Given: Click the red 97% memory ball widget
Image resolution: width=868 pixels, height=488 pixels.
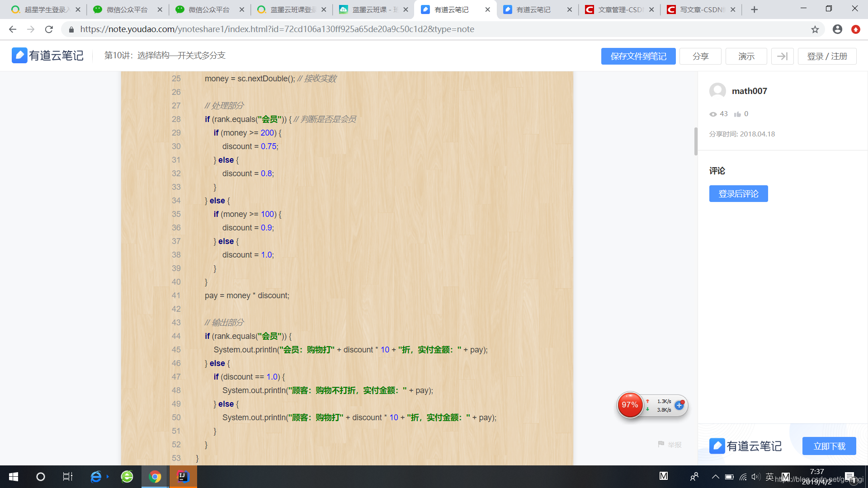Looking at the screenshot, I should tap(630, 405).
